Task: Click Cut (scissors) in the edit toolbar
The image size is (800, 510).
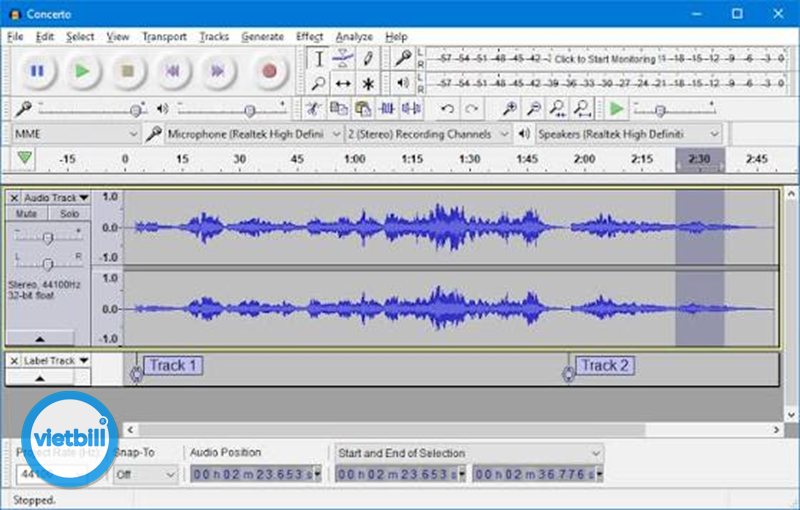Action: (x=313, y=109)
